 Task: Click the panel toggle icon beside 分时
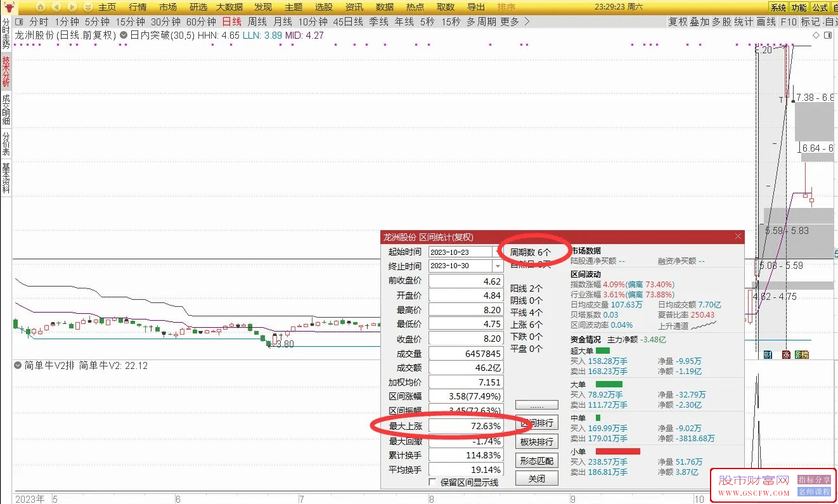pyautogui.click(x=19, y=22)
